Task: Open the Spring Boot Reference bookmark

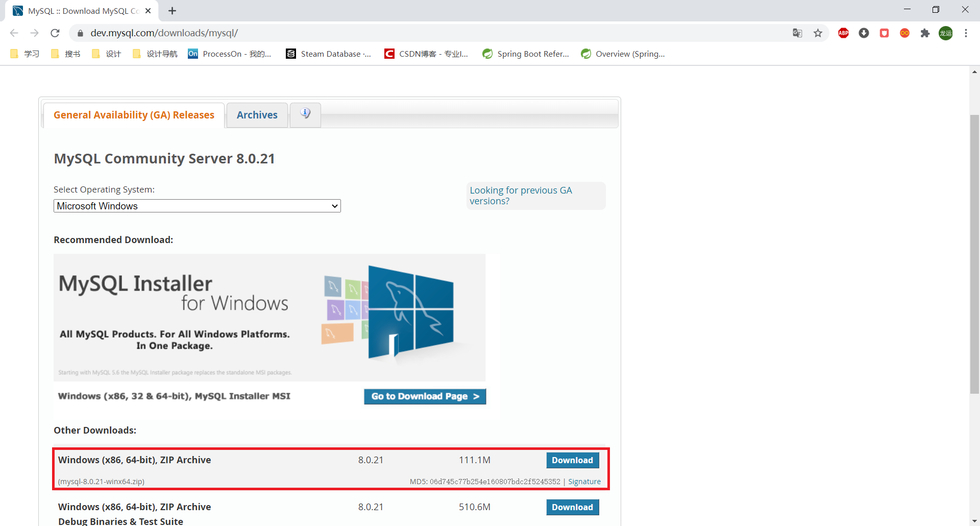Action: 526,54
